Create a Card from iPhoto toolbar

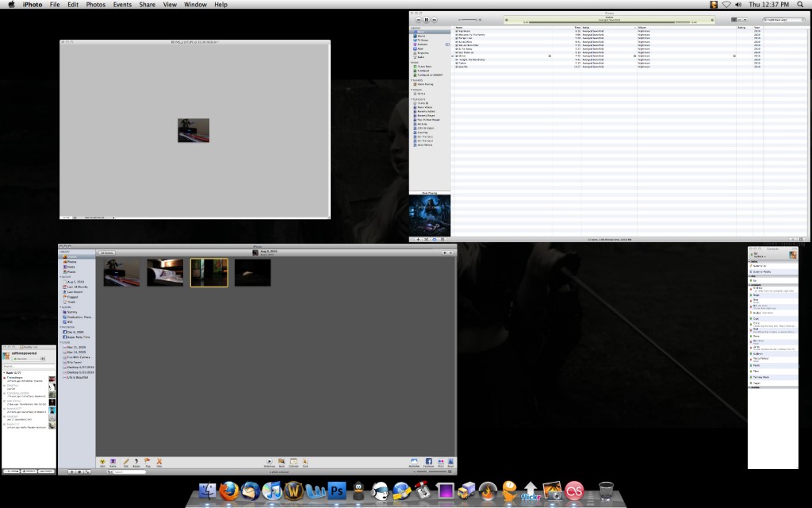point(305,462)
